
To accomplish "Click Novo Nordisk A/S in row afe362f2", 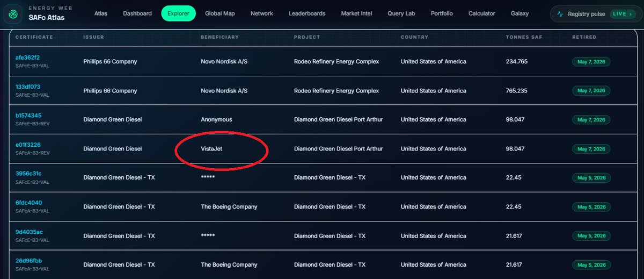I will pyautogui.click(x=224, y=62).
